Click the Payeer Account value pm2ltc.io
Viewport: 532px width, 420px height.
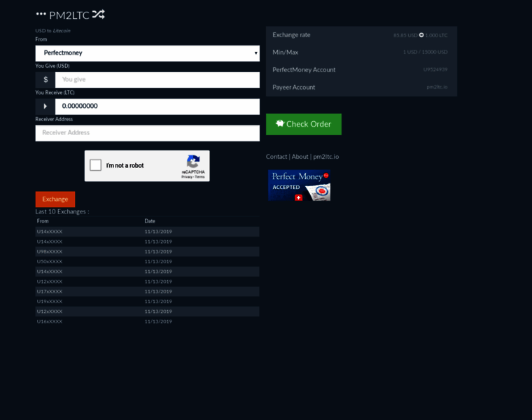(x=437, y=87)
